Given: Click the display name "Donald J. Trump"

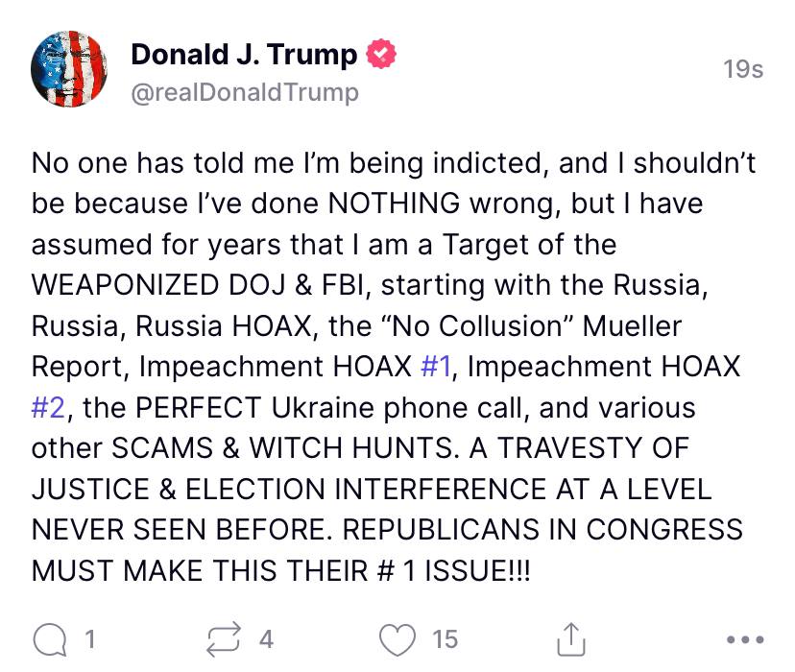Looking at the screenshot, I should (x=245, y=55).
